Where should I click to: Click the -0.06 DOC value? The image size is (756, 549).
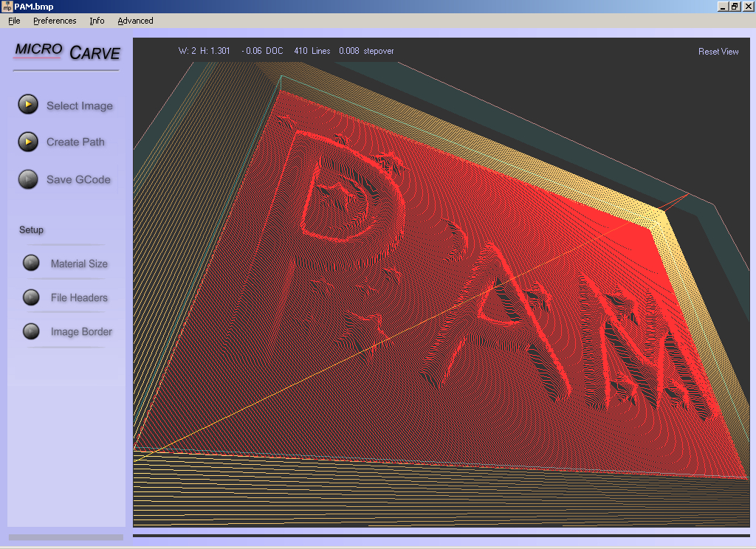click(262, 51)
